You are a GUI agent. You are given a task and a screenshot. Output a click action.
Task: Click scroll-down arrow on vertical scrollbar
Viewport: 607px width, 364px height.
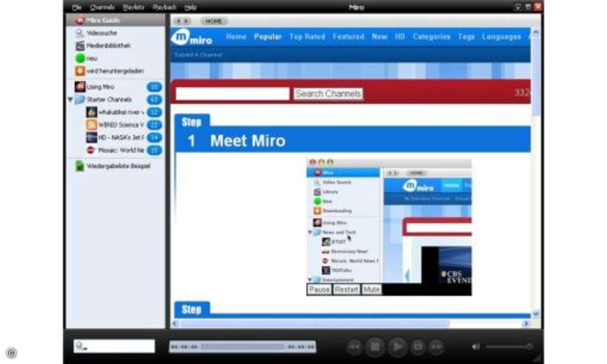coord(536,314)
